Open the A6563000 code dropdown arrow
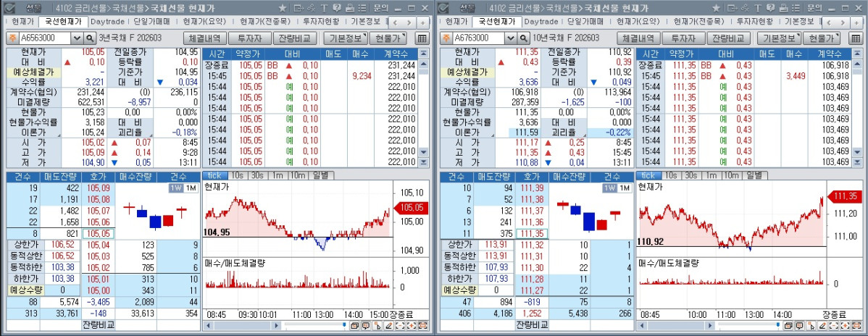 click(x=77, y=38)
